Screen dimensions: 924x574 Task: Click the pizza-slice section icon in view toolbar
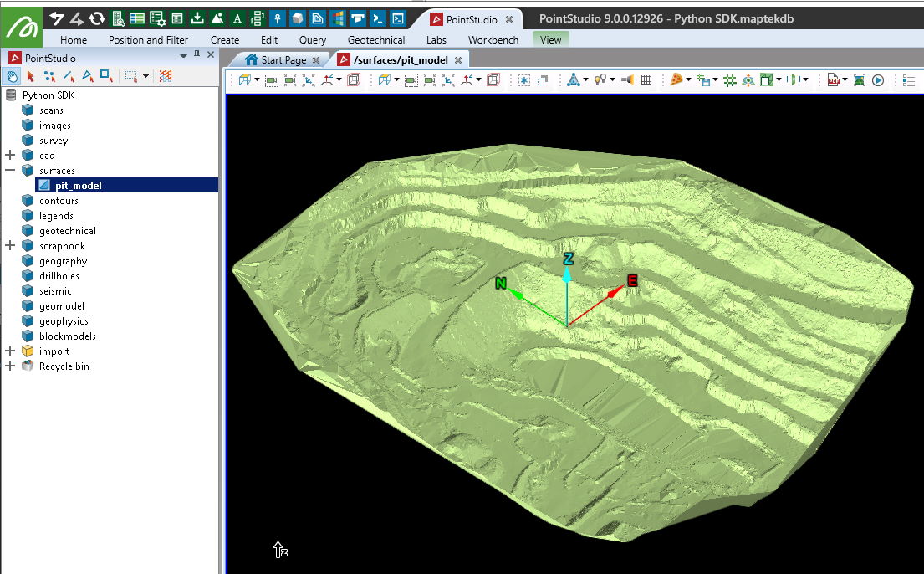676,80
